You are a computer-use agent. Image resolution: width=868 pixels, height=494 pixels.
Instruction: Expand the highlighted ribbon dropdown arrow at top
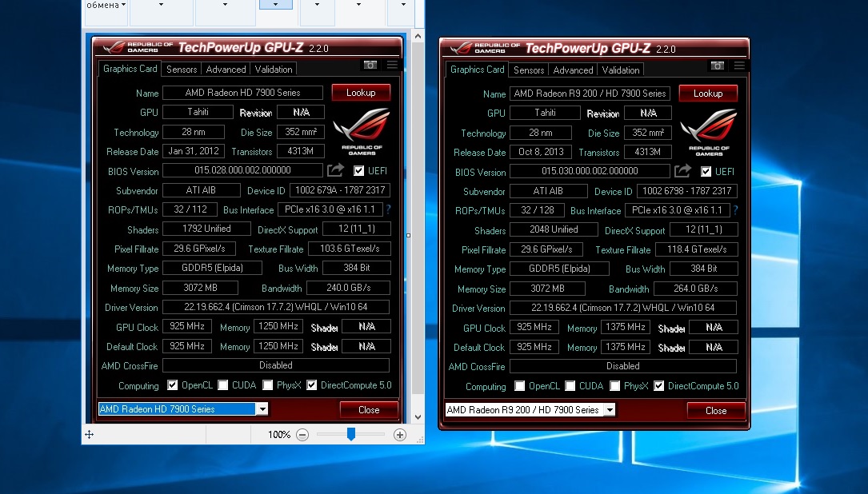click(x=276, y=5)
